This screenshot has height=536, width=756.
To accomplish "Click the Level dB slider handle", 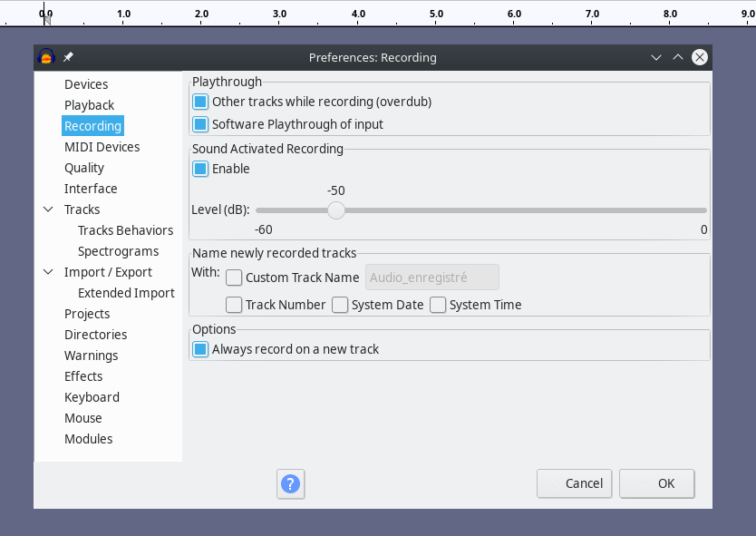I will click(x=336, y=210).
